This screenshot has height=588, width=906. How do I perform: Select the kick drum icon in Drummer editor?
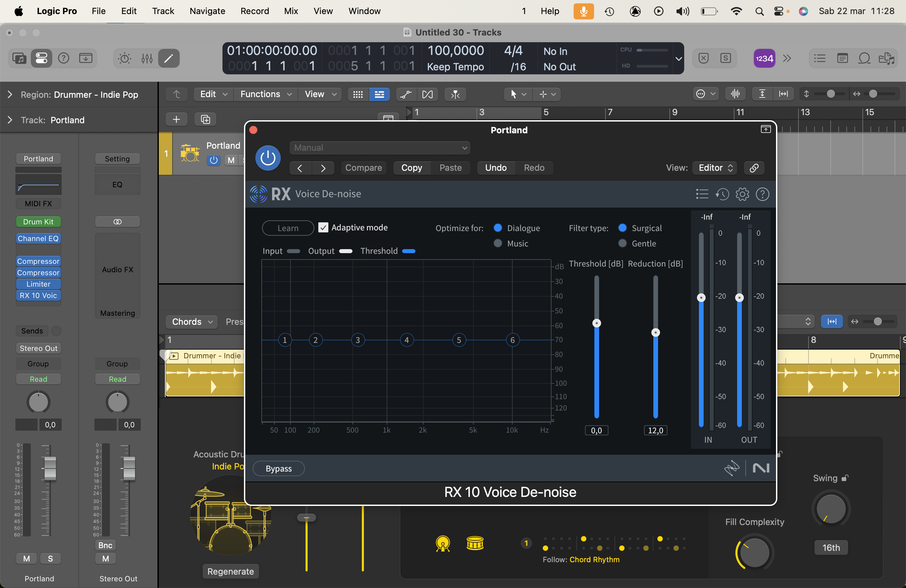click(x=443, y=543)
